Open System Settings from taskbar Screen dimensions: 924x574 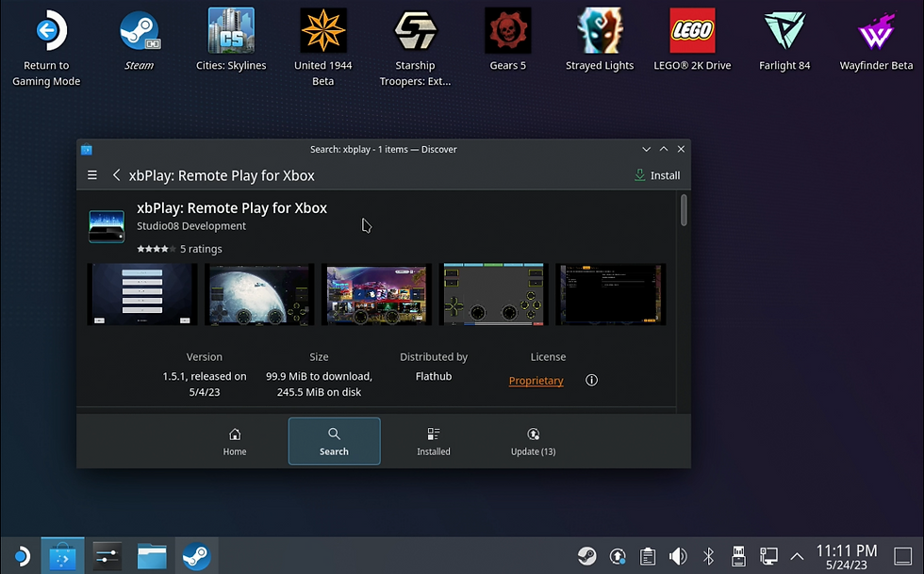click(x=107, y=556)
